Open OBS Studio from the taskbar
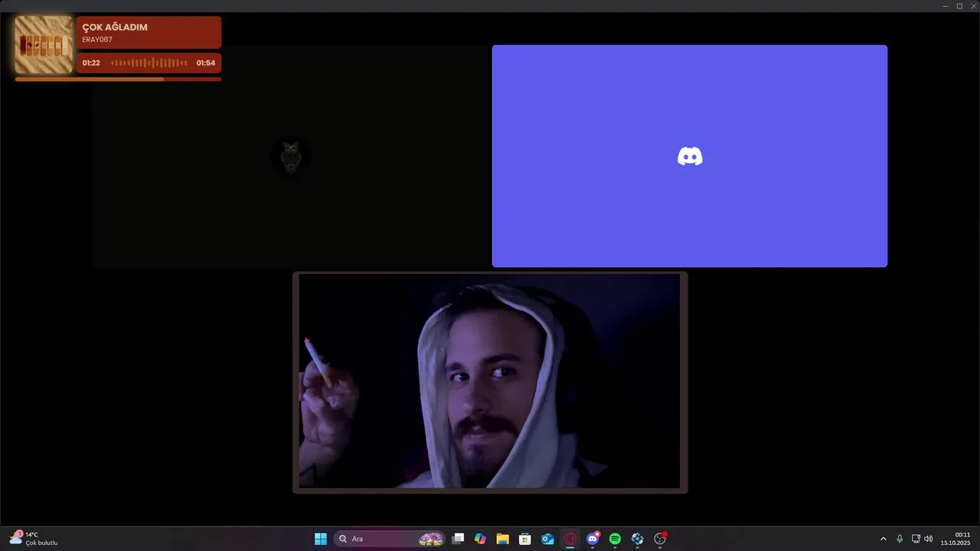This screenshot has height=551, width=980. pos(660,539)
